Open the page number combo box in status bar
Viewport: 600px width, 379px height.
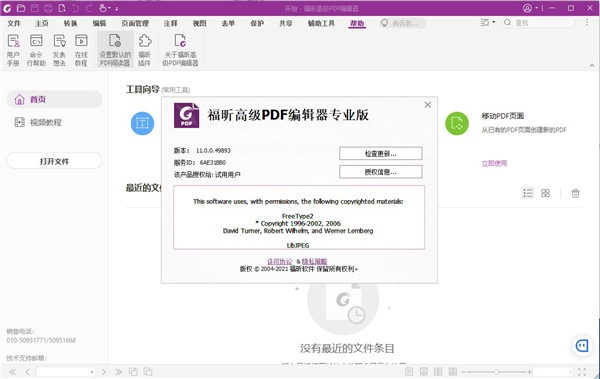[x=66, y=372]
